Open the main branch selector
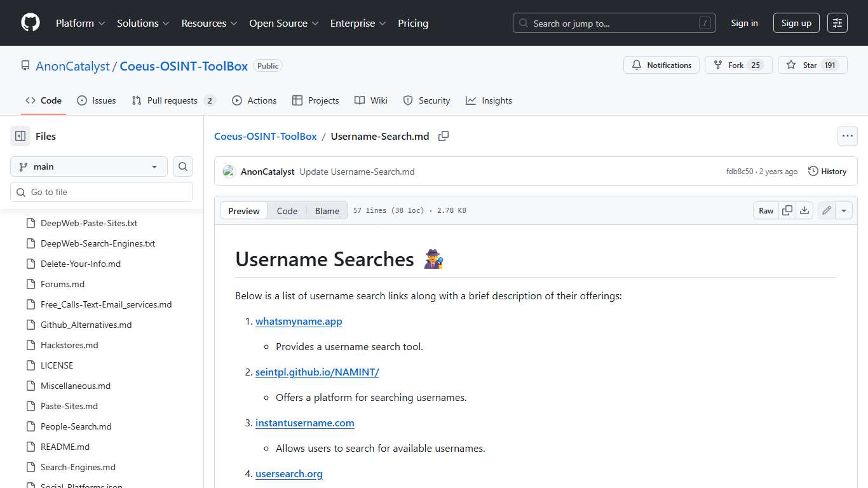The height and width of the screenshot is (488, 868). tap(88, 166)
